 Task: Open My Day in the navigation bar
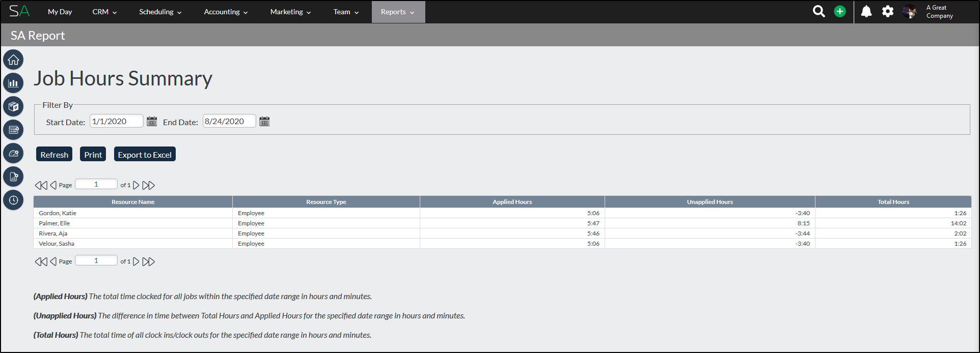click(60, 12)
